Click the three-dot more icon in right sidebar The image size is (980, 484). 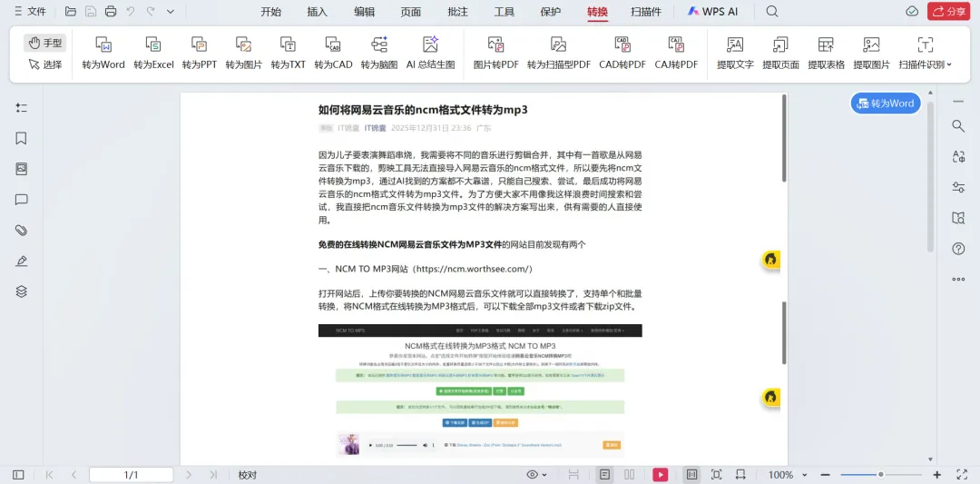(958, 279)
